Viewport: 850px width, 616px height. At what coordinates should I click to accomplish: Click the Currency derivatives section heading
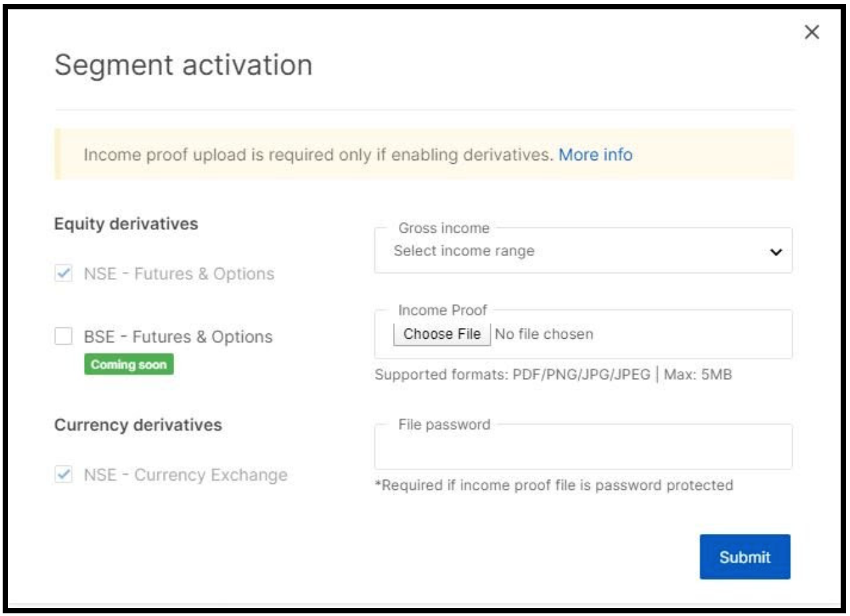tap(137, 425)
